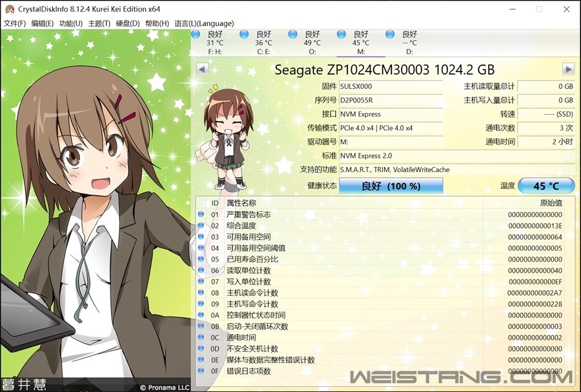Click raw value 000000000000EF
The width and height of the screenshot is (581, 392).
coord(535,282)
